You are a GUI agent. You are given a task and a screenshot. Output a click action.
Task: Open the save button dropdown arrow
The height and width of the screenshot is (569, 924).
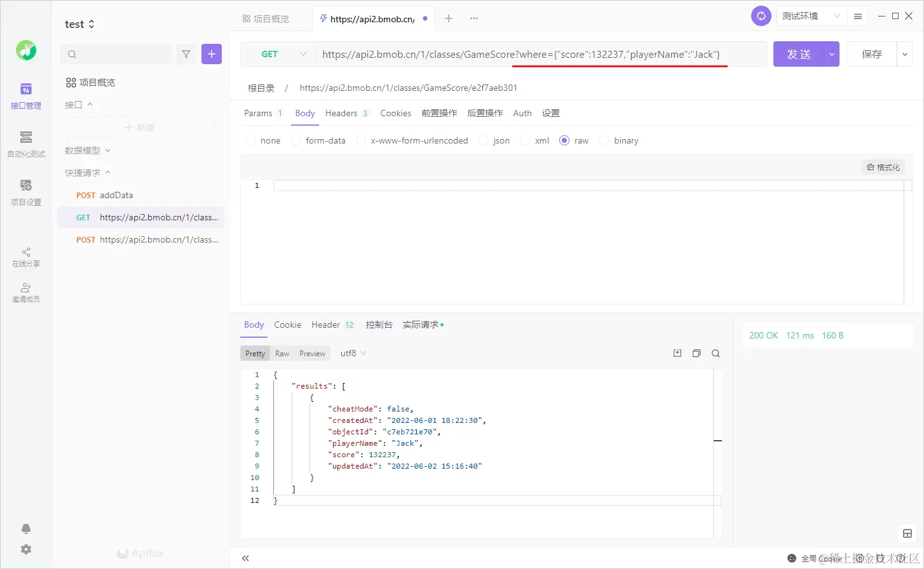pos(905,54)
